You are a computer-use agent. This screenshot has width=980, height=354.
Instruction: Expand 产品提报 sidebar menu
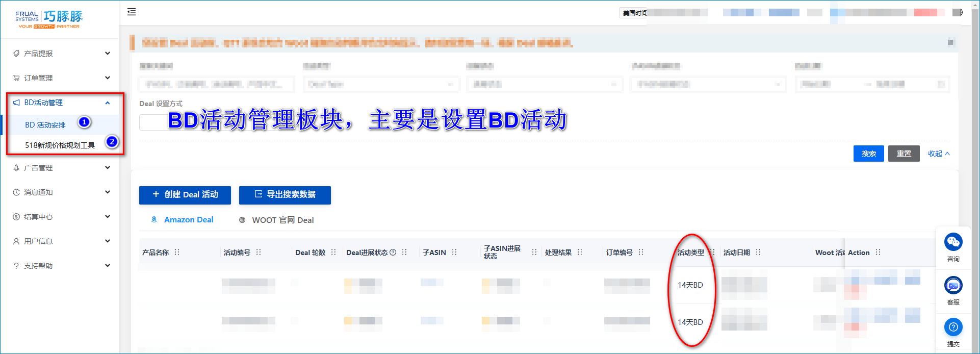point(61,54)
